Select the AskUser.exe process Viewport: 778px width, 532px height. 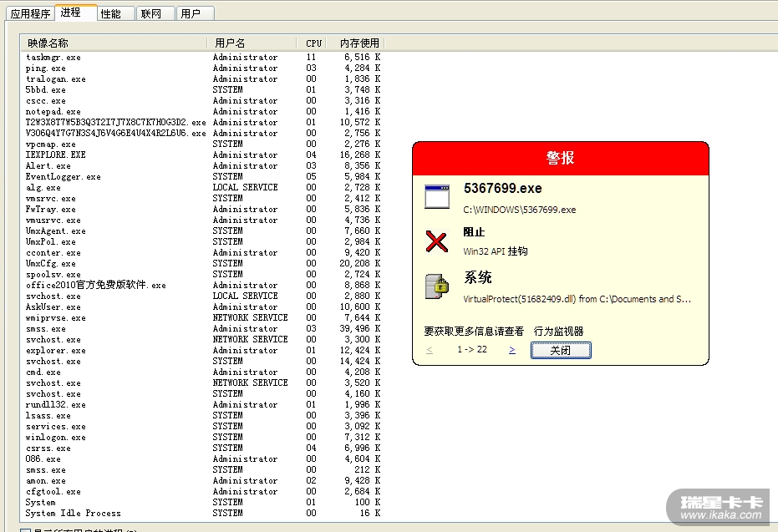pos(202,307)
